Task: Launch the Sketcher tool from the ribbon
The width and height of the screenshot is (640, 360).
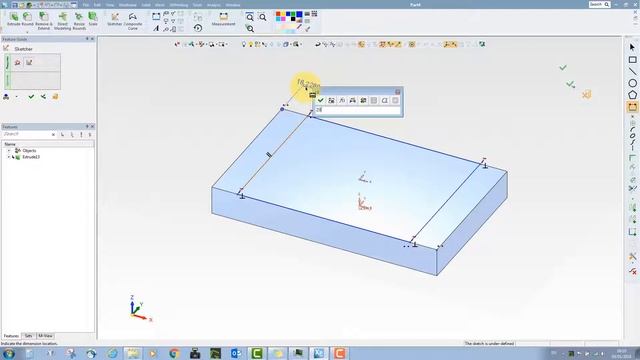Action: (115, 20)
